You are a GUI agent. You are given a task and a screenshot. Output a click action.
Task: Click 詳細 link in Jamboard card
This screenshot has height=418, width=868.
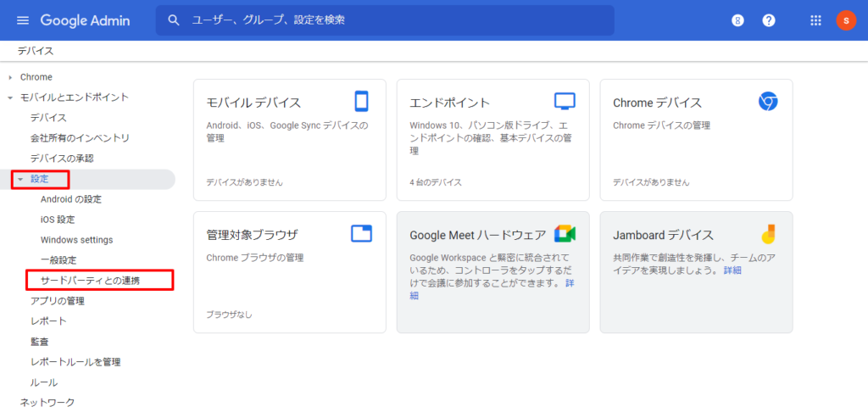click(x=732, y=270)
